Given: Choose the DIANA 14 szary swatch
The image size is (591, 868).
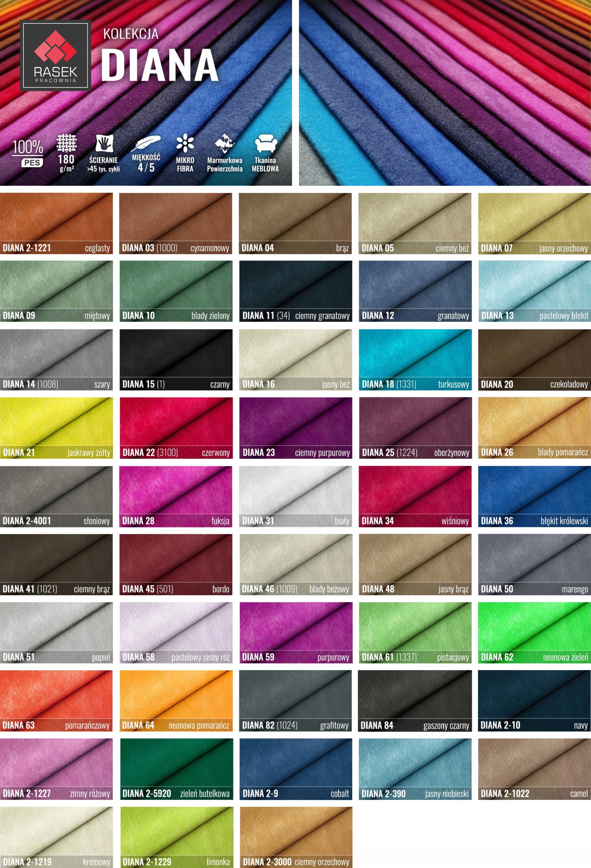Looking at the screenshot, I should [56, 360].
